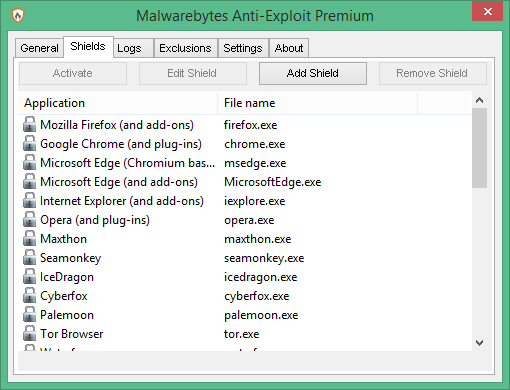Click the tor.exe file name

241,334
